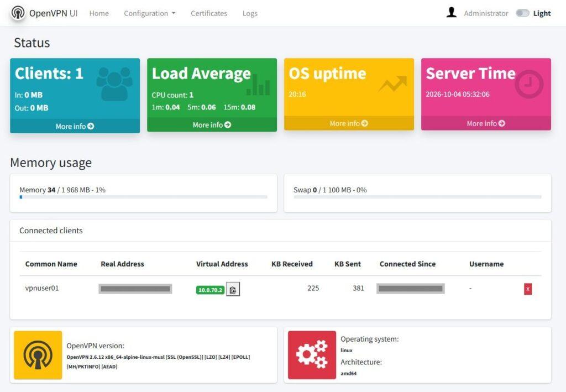Click the Memory usage progress bar

[x=143, y=197]
